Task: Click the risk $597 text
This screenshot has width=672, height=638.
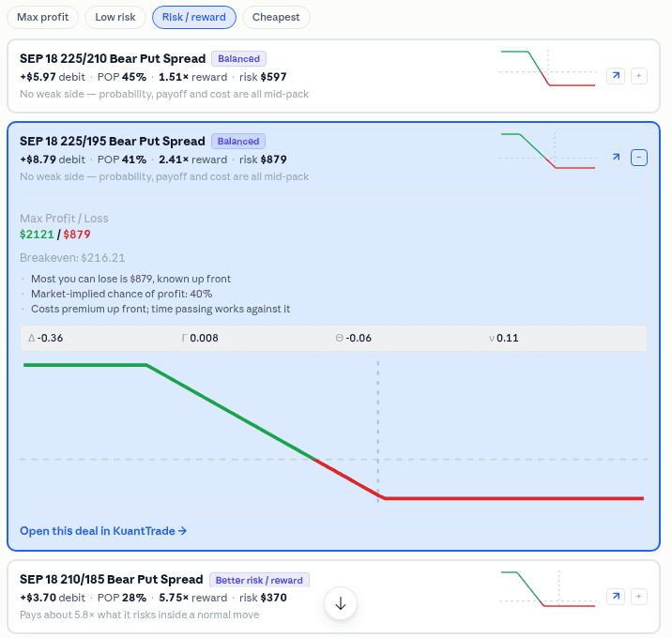Action: (263, 77)
